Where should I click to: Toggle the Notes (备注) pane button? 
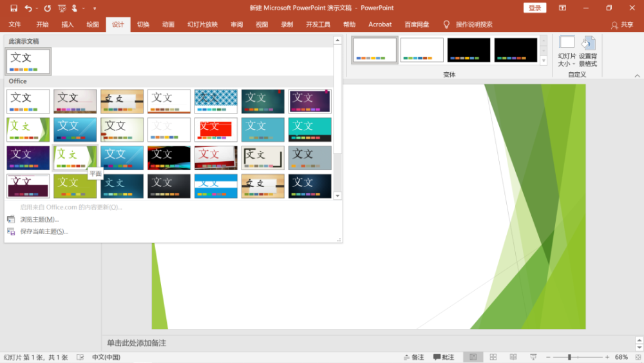[x=413, y=357]
